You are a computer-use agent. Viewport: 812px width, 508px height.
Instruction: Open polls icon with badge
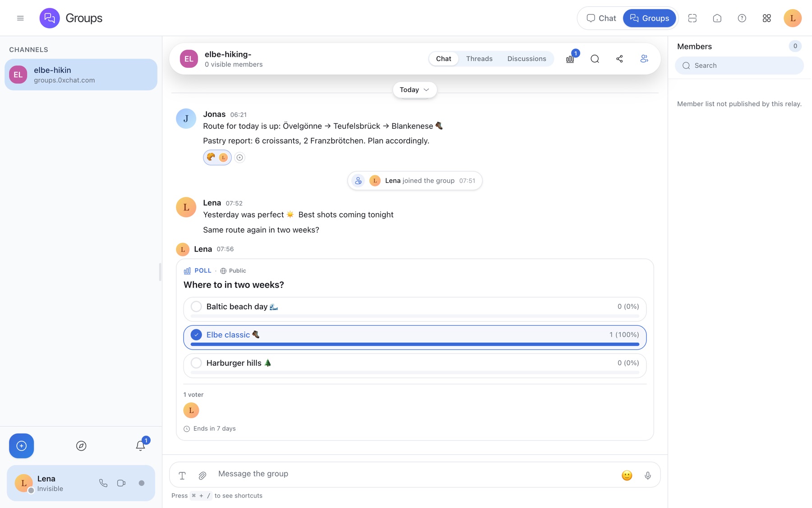point(570,59)
